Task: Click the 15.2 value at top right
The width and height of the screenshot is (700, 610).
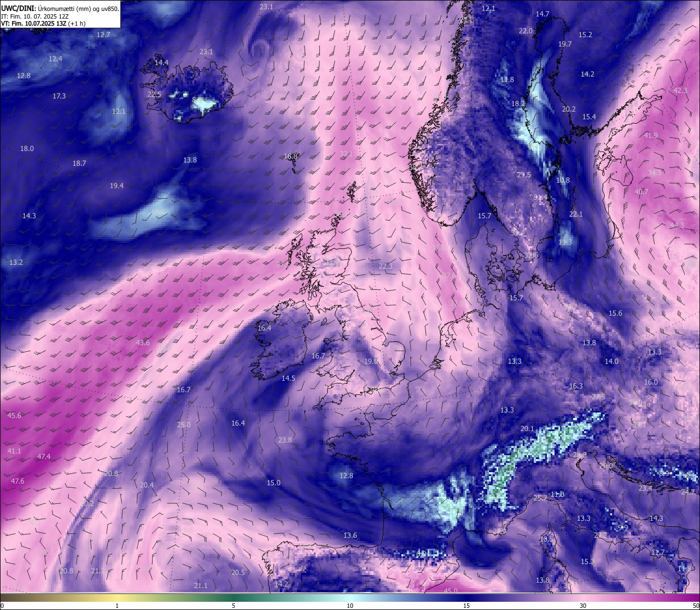Action: click(x=585, y=34)
